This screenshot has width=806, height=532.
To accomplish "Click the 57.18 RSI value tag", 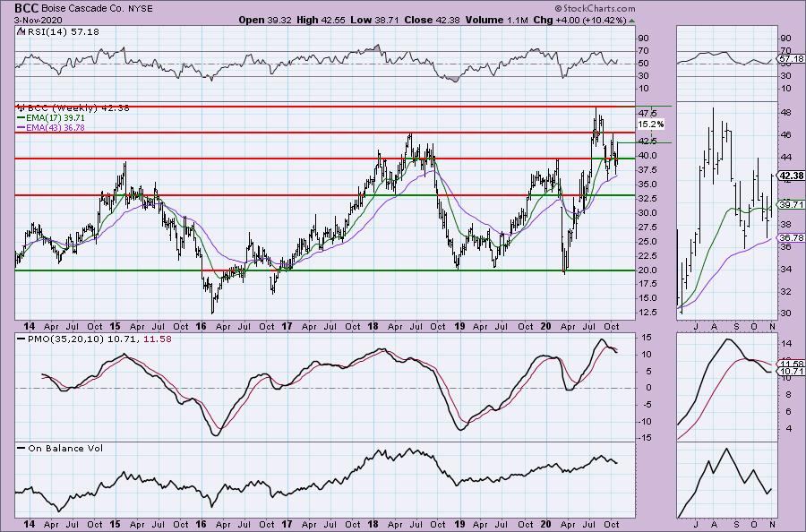I will point(791,59).
